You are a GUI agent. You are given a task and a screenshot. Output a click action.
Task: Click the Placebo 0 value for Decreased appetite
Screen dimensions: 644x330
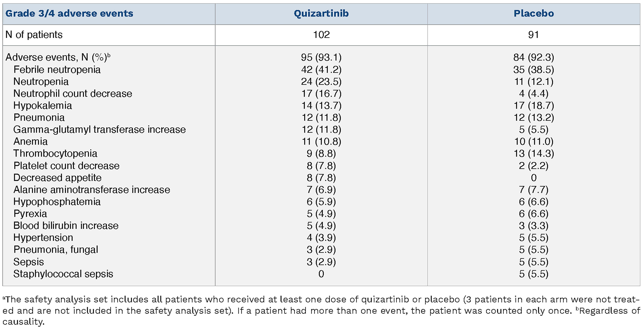[x=534, y=178]
